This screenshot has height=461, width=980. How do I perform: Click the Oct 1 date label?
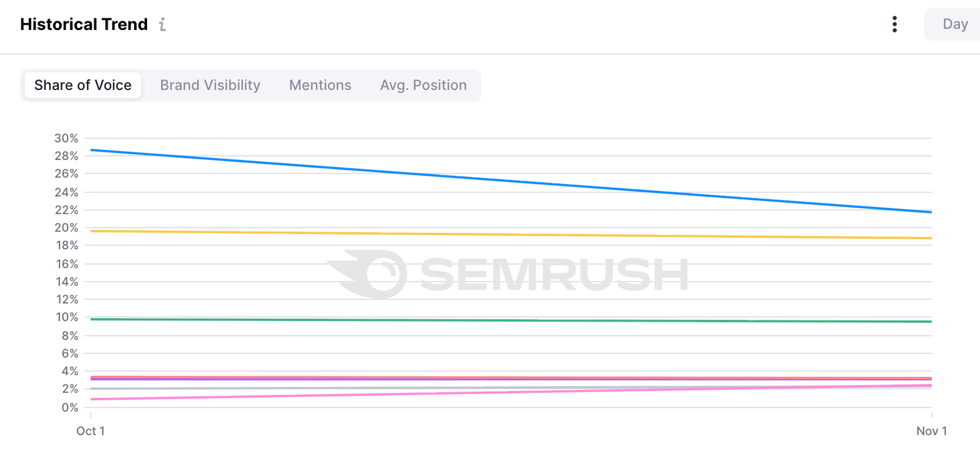point(90,431)
